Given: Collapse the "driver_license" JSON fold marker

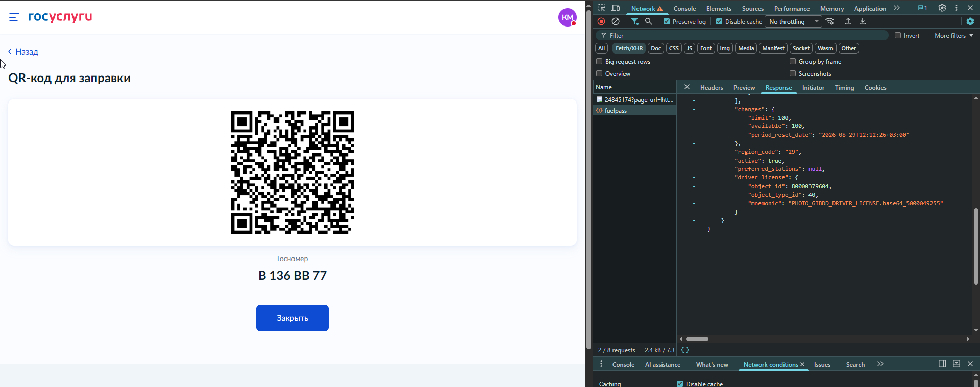Looking at the screenshot, I should click(694, 177).
